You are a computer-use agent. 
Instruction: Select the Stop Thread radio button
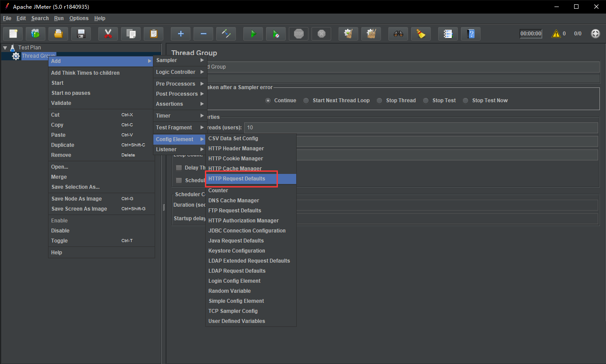coord(380,101)
